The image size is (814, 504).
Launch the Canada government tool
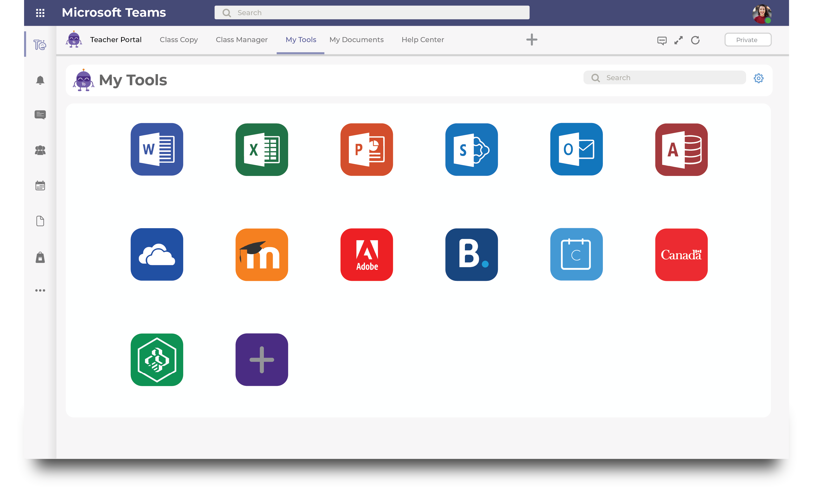[681, 255]
